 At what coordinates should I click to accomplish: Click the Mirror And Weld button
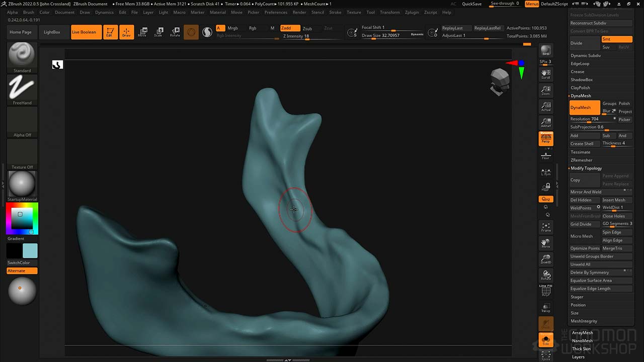point(586,192)
